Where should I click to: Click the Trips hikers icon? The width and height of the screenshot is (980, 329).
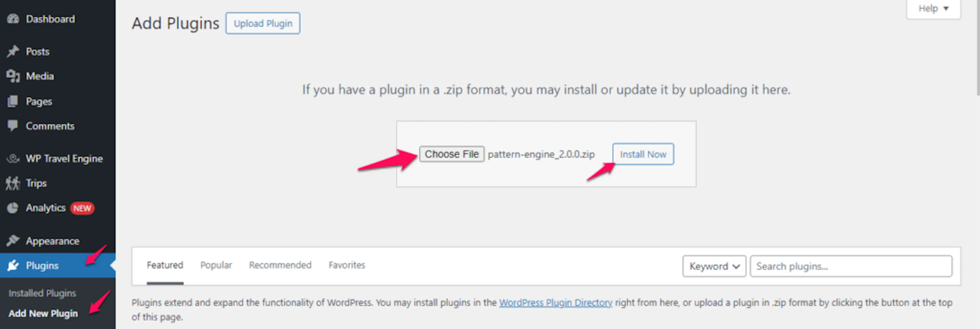(13, 183)
